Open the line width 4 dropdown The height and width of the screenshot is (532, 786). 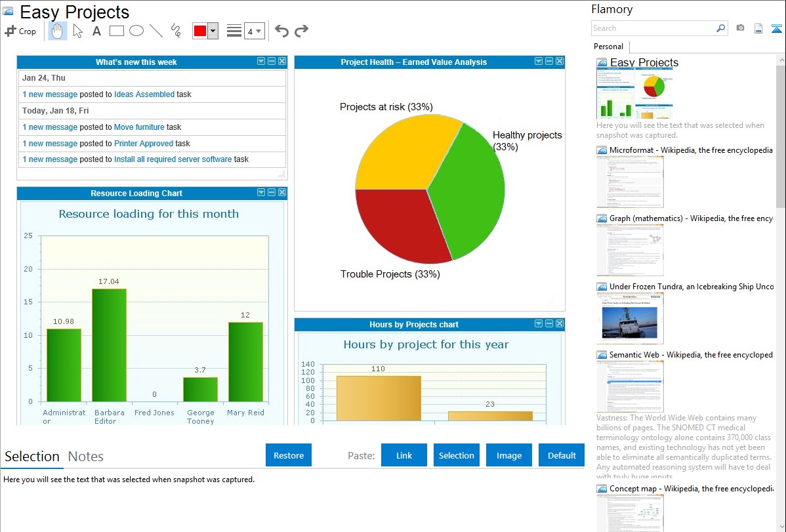pyautogui.click(x=254, y=31)
